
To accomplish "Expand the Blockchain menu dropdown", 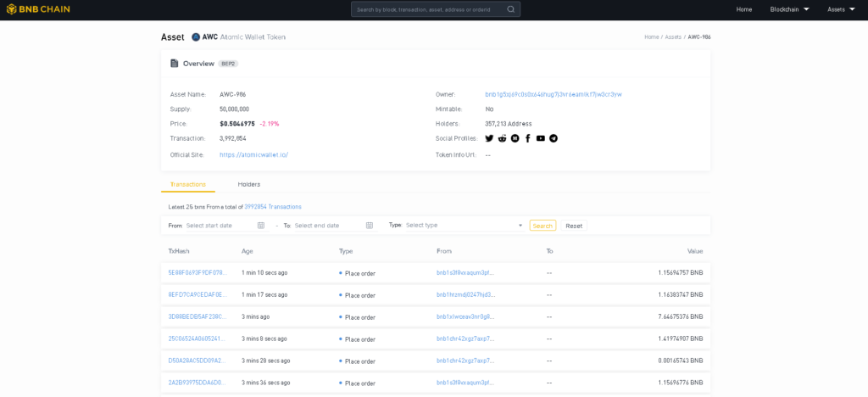I will click(x=789, y=9).
